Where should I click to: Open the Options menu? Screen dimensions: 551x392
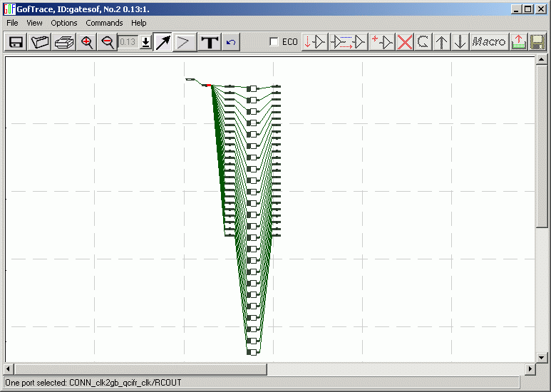(x=64, y=23)
